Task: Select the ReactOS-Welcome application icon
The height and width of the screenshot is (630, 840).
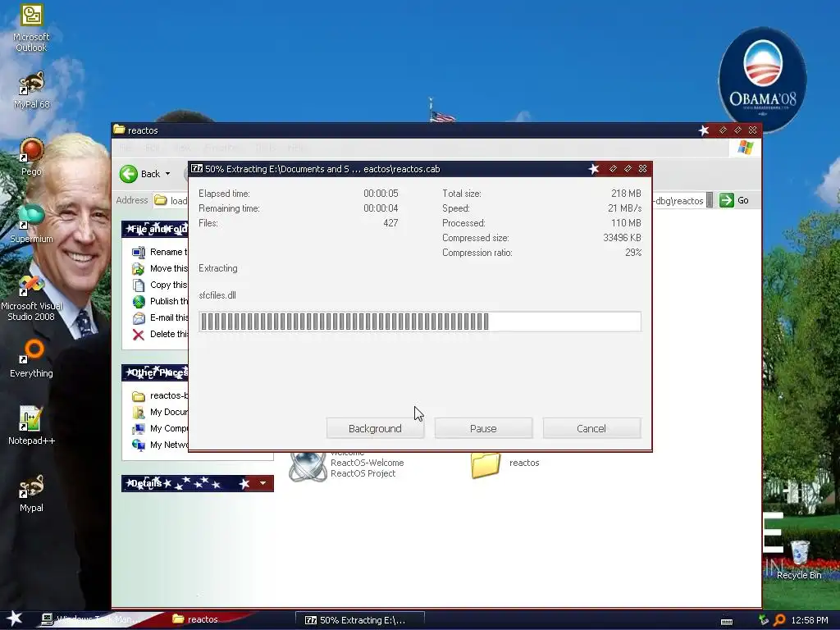Action: tap(308, 465)
